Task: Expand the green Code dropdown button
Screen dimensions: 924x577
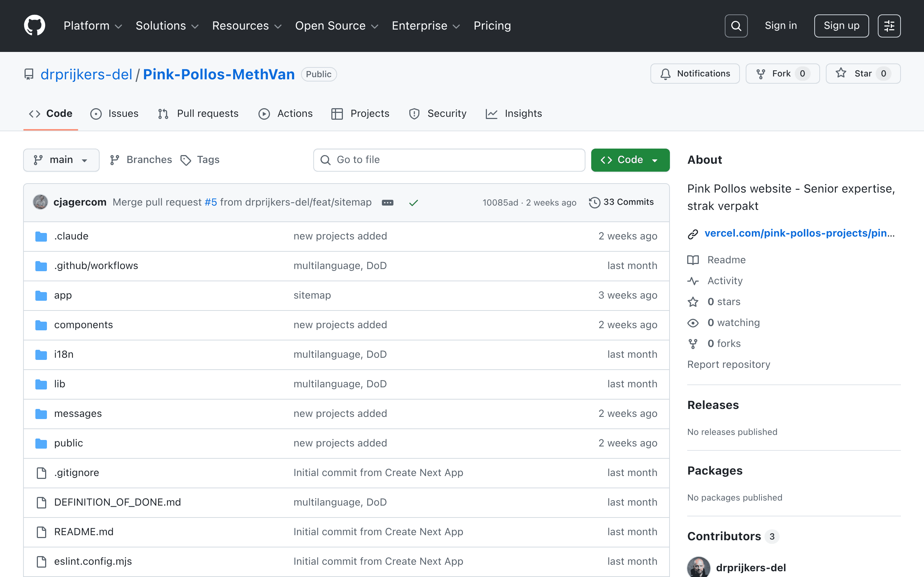Action: pos(630,159)
